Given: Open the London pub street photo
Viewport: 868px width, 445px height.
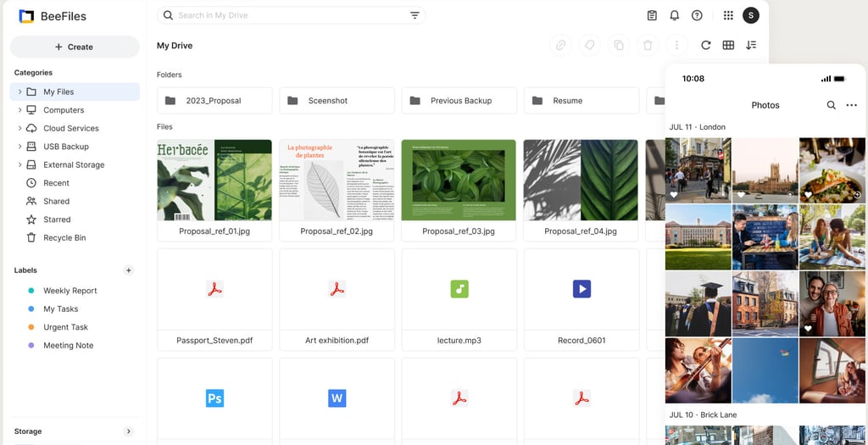Looking at the screenshot, I should point(698,170).
